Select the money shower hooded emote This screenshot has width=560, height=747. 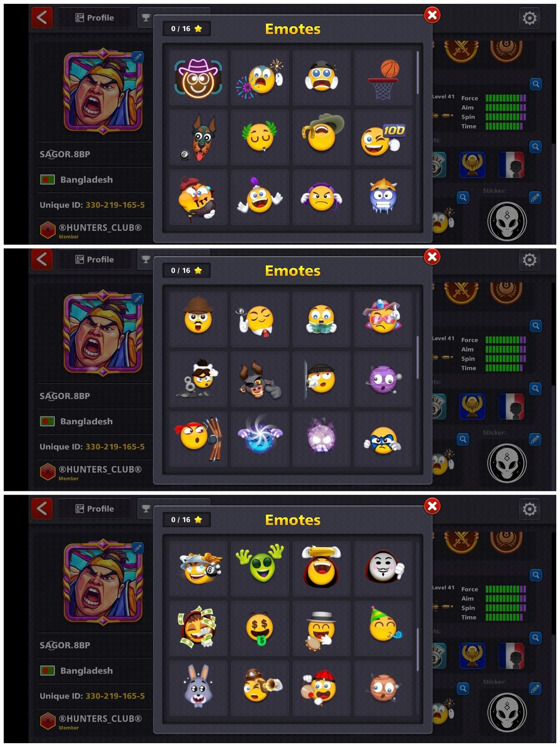(198, 629)
